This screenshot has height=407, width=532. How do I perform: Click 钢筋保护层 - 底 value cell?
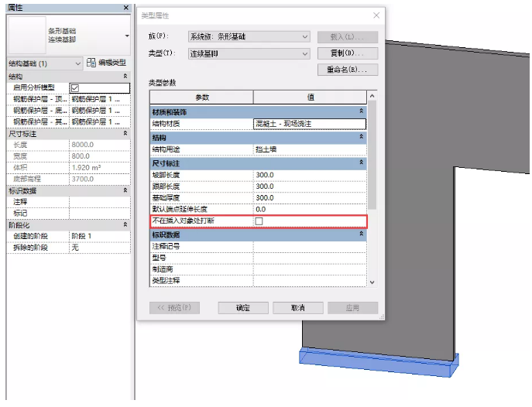pyautogui.click(x=100, y=111)
